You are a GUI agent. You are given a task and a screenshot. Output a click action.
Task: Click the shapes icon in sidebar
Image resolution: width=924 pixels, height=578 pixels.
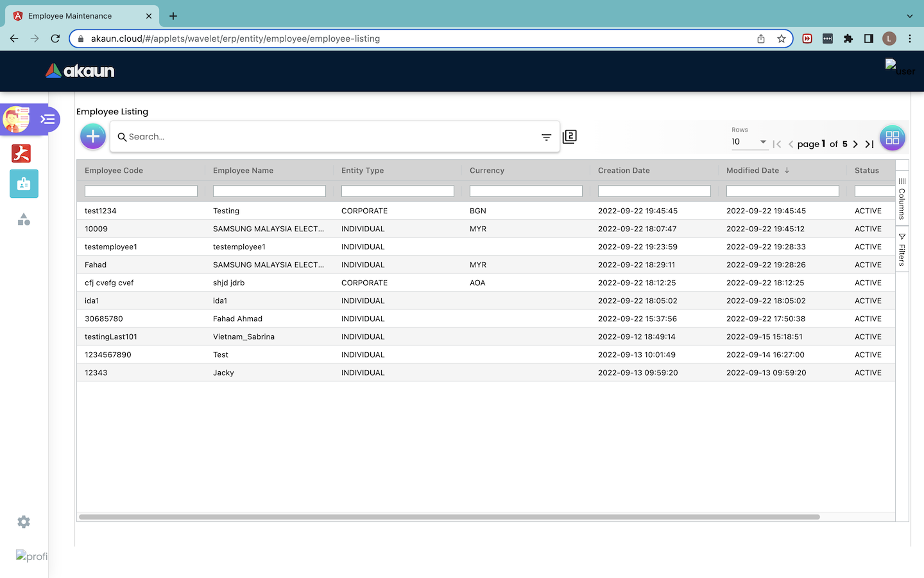coord(24,220)
